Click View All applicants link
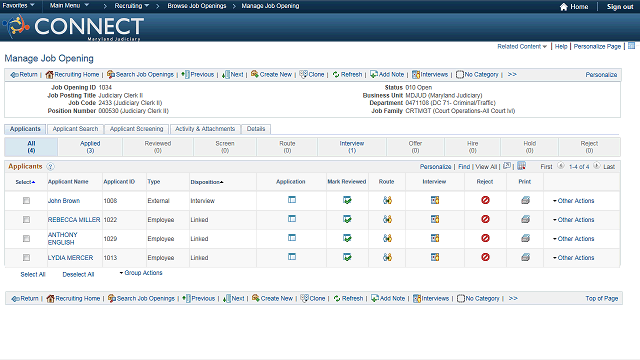The height and width of the screenshot is (360, 640). click(486, 167)
